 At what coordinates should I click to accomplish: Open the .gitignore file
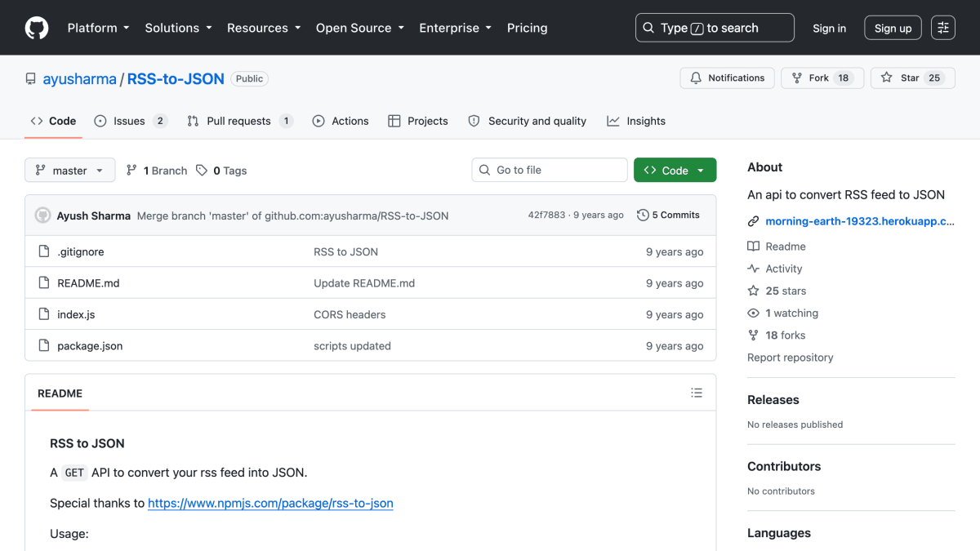[x=81, y=251]
